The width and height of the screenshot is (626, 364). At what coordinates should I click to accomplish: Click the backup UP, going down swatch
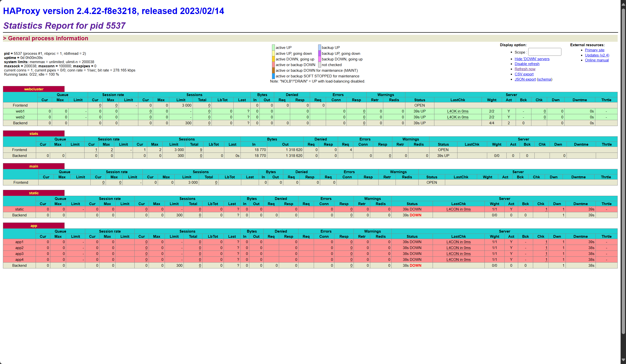coord(319,53)
